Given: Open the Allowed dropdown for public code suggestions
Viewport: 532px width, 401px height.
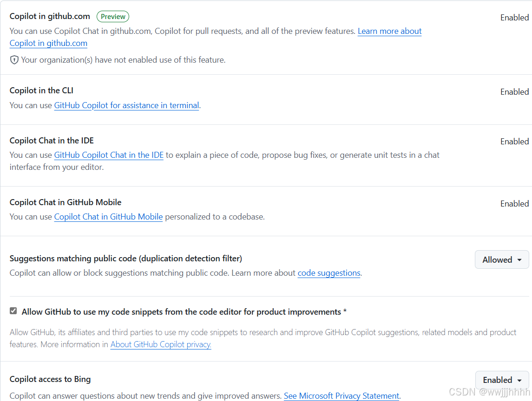Looking at the screenshot, I should [x=502, y=259].
